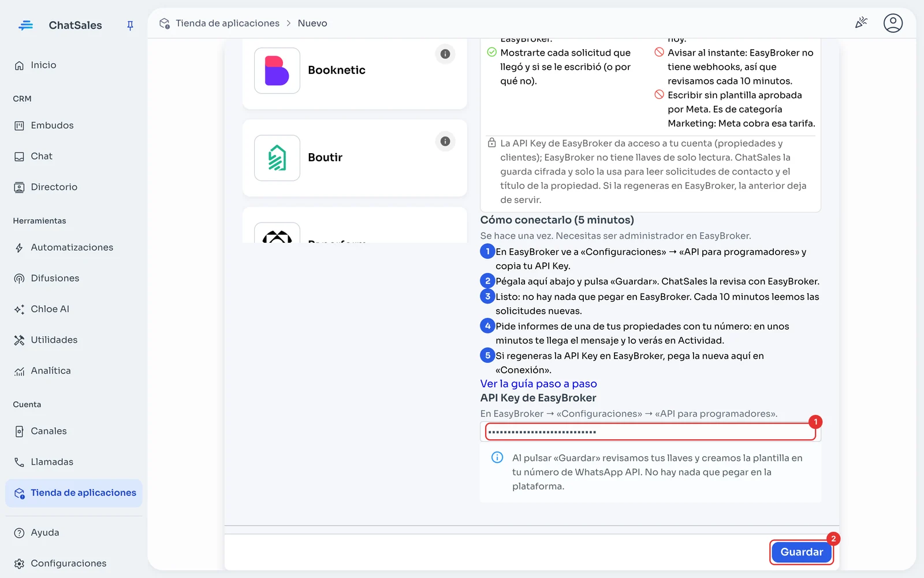Click the Difusiones broadcast icon
The width and height of the screenshot is (924, 578).
(19, 279)
